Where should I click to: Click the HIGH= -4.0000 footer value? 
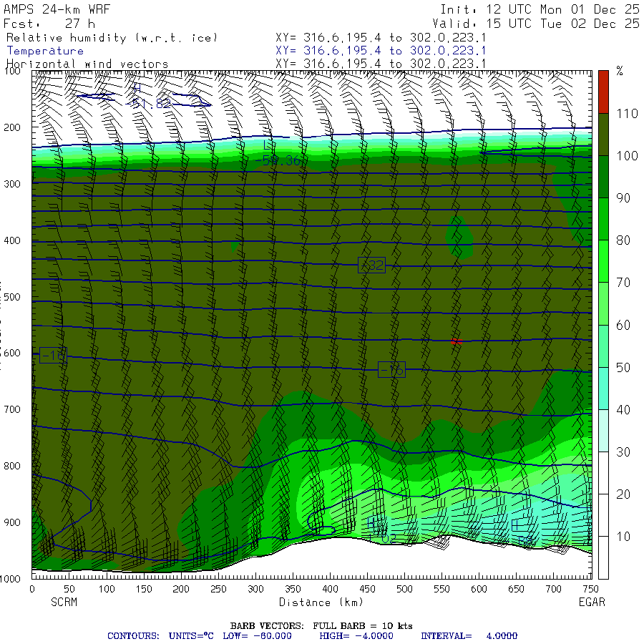(x=356, y=636)
